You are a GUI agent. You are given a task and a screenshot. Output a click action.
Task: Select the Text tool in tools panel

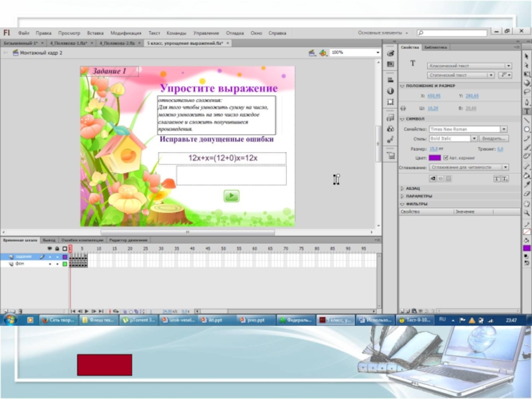coord(527,111)
